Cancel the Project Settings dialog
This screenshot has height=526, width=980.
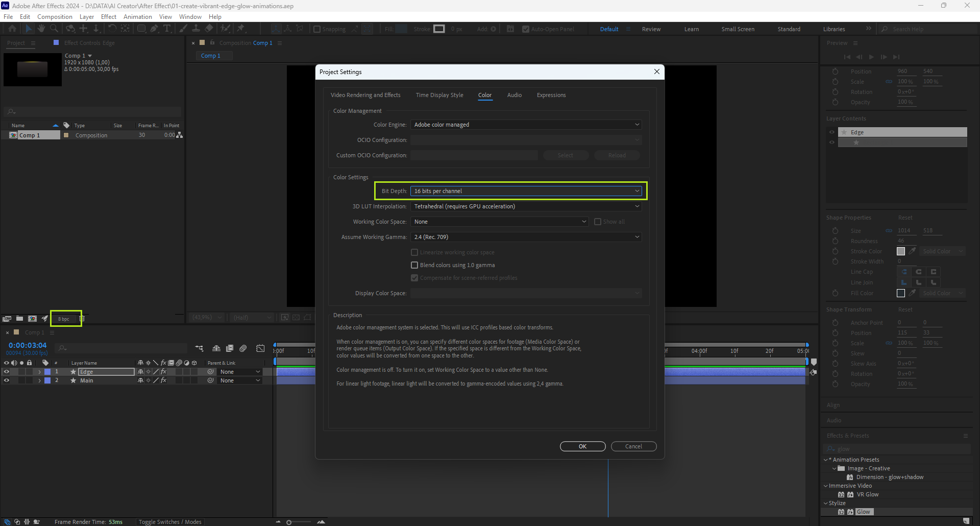[633, 446]
